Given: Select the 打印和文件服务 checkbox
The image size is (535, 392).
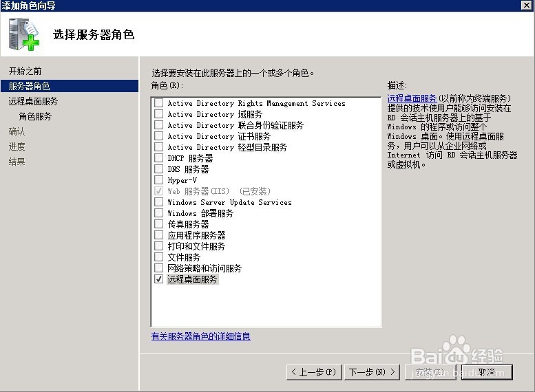Looking at the screenshot, I should pos(158,246).
